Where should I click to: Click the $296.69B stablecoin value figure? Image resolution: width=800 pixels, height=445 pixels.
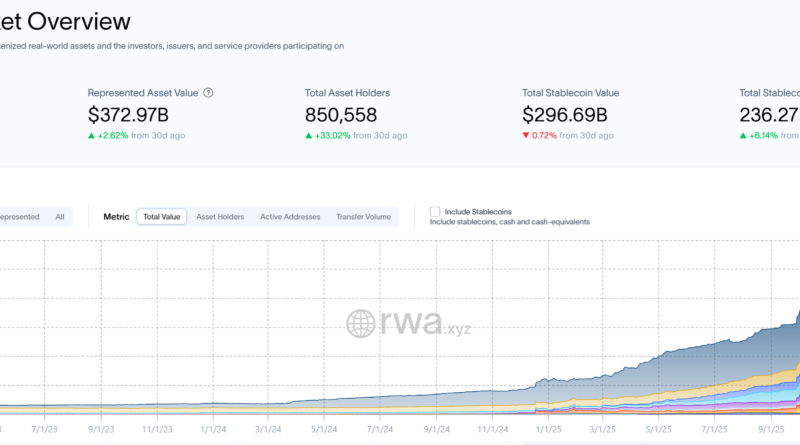(x=564, y=115)
